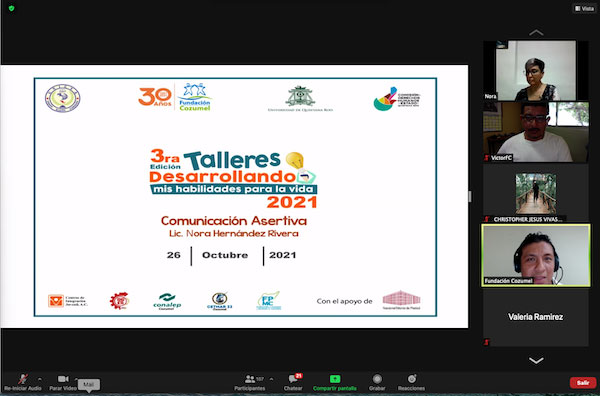The image size is (600, 396).
Task: Select the highlighted Fundación Cozumel video tile
Action: [x=536, y=255]
